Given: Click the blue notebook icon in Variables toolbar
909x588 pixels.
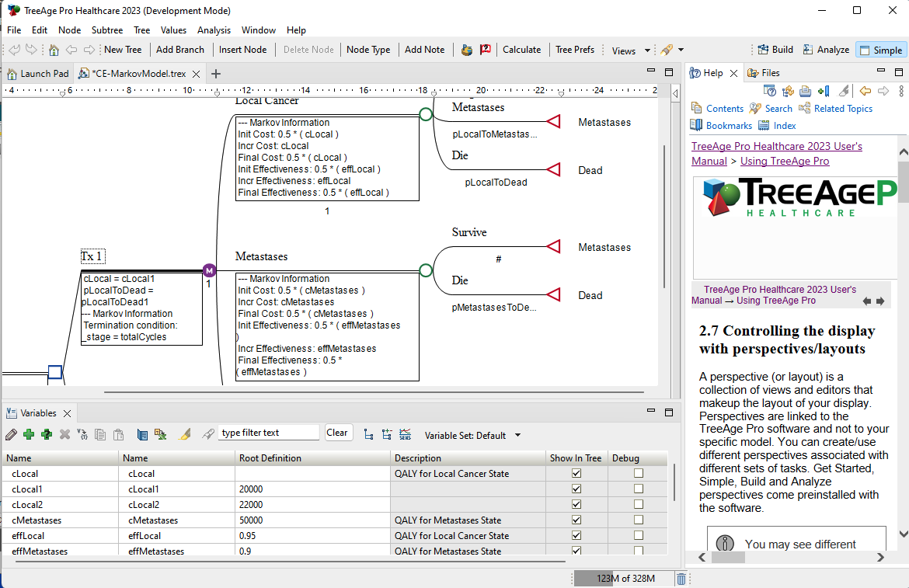Looking at the screenshot, I should click(x=142, y=434).
